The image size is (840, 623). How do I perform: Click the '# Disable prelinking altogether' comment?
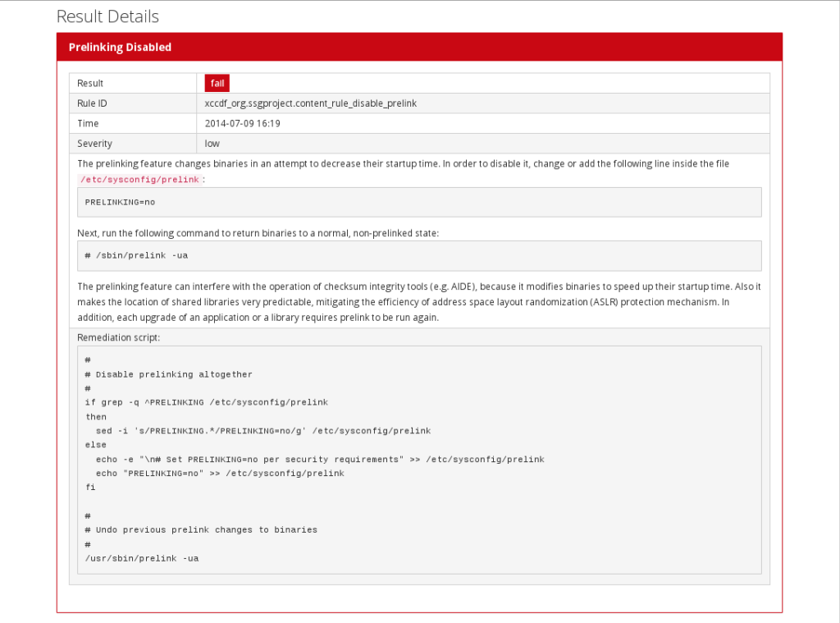(168, 374)
